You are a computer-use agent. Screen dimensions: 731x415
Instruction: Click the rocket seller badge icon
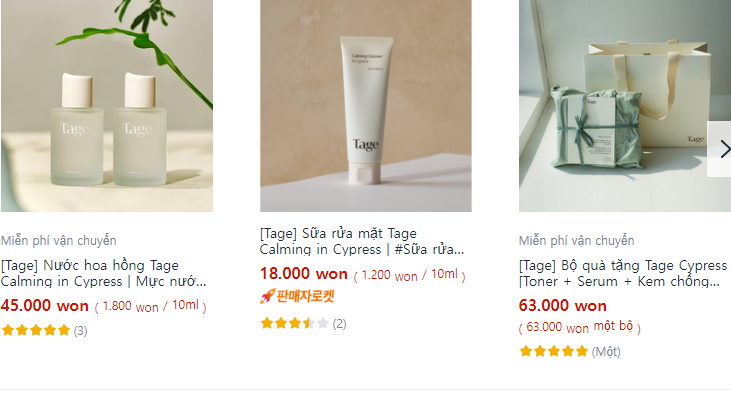coord(267,297)
